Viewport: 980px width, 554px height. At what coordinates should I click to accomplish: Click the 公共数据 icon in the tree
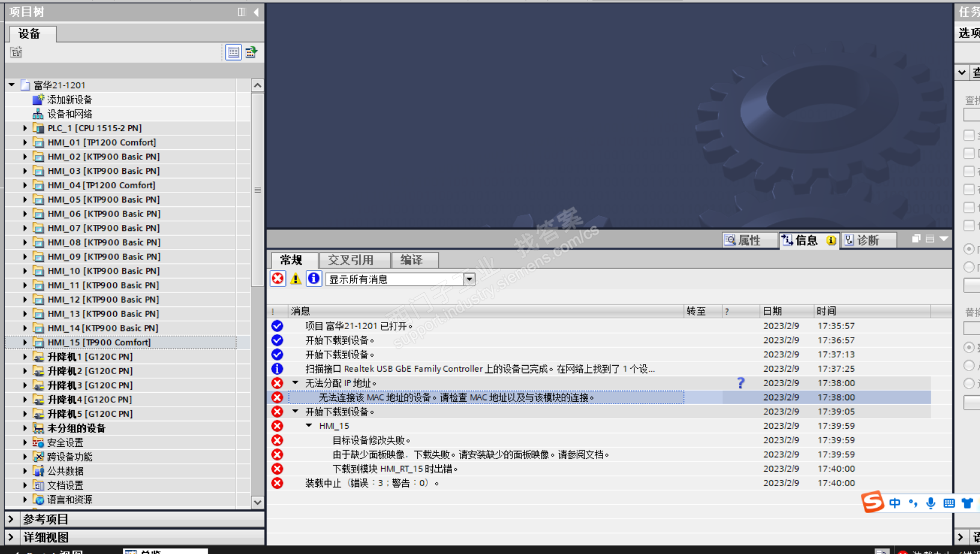(39, 471)
